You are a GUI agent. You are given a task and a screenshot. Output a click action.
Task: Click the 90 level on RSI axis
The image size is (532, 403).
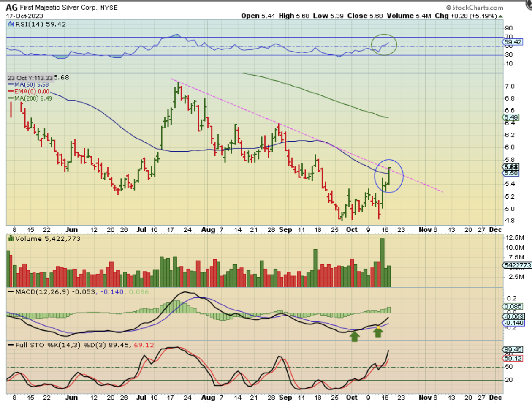click(x=509, y=28)
